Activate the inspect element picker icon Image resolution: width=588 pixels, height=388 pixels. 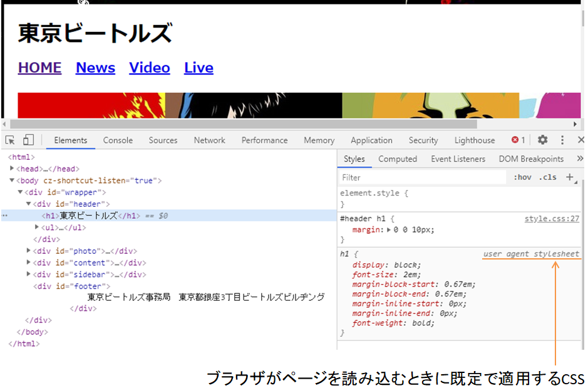[x=10, y=140]
